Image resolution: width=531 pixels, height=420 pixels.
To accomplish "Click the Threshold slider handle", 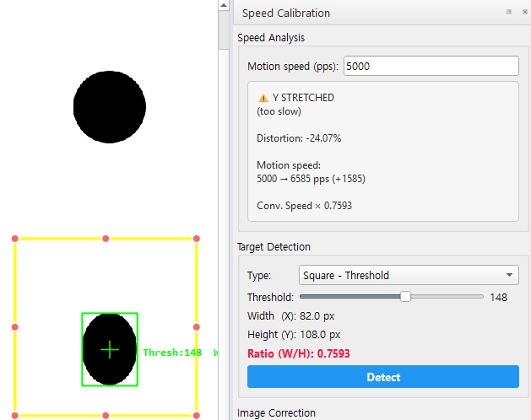I will (405, 297).
